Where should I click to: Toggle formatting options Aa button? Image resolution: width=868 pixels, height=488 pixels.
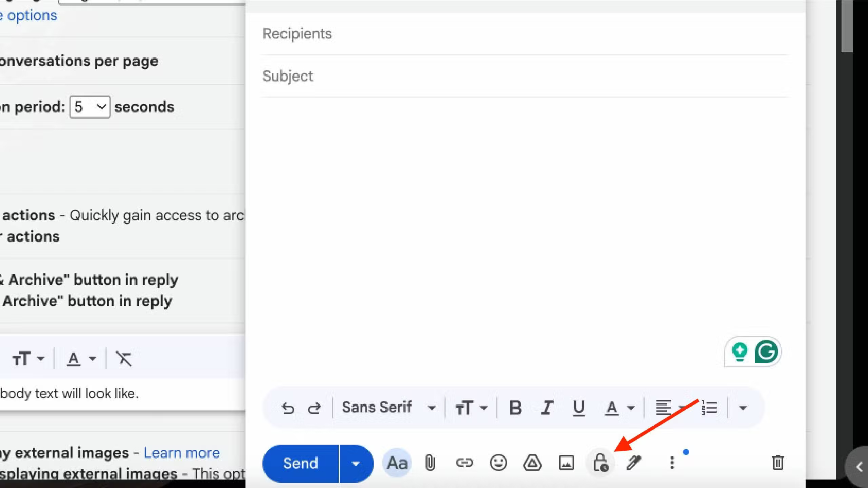pos(397,463)
